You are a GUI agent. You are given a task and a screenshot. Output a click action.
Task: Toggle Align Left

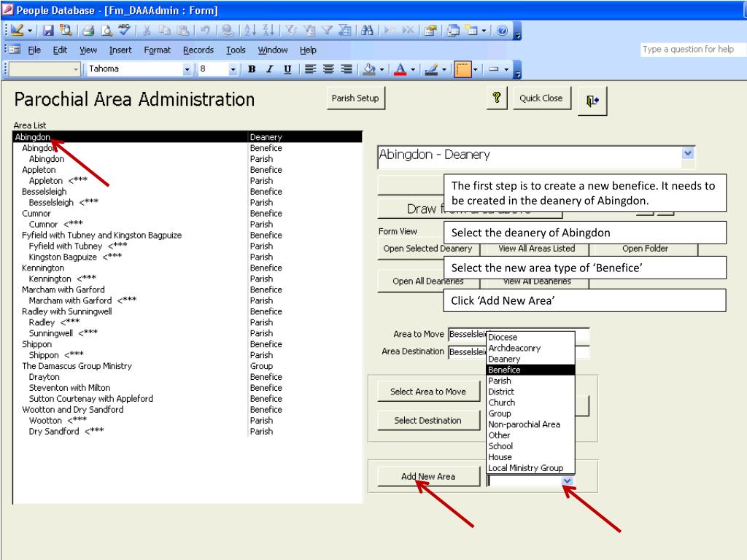(310, 69)
